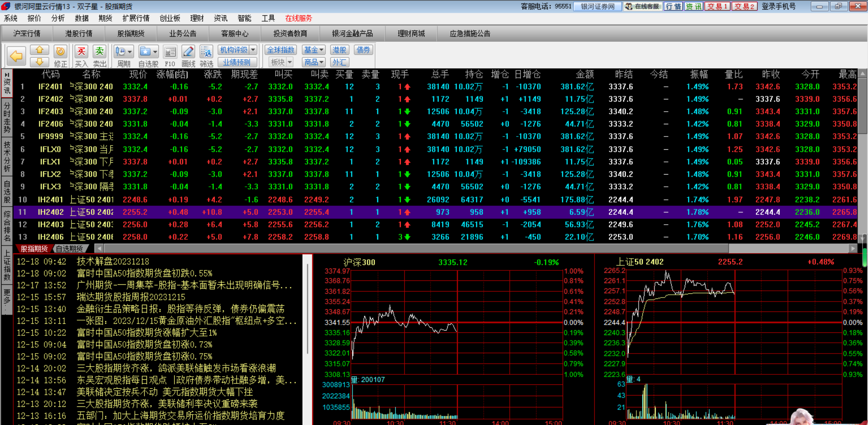Open the 筛选 stock filter icon
868x425 pixels.
point(206,52)
